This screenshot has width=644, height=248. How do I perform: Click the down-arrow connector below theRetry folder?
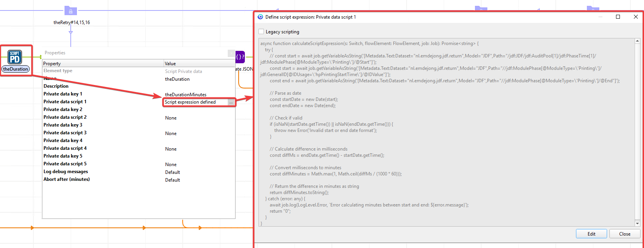(71, 33)
